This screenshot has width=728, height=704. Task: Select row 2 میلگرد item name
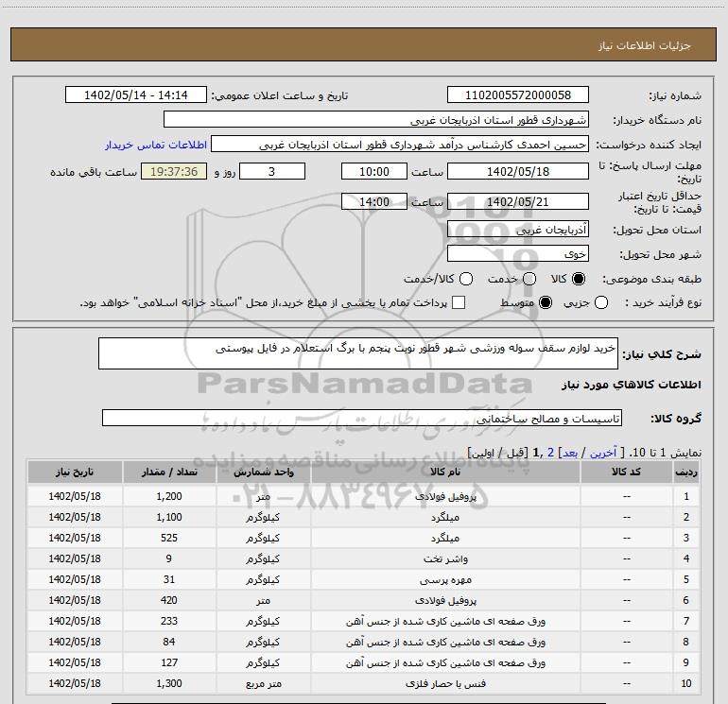click(445, 517)
